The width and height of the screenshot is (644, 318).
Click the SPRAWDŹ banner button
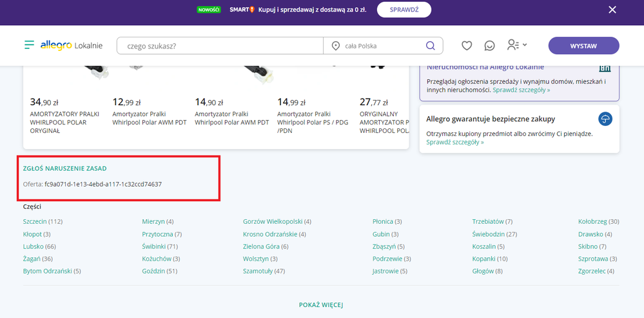(404, 10)
